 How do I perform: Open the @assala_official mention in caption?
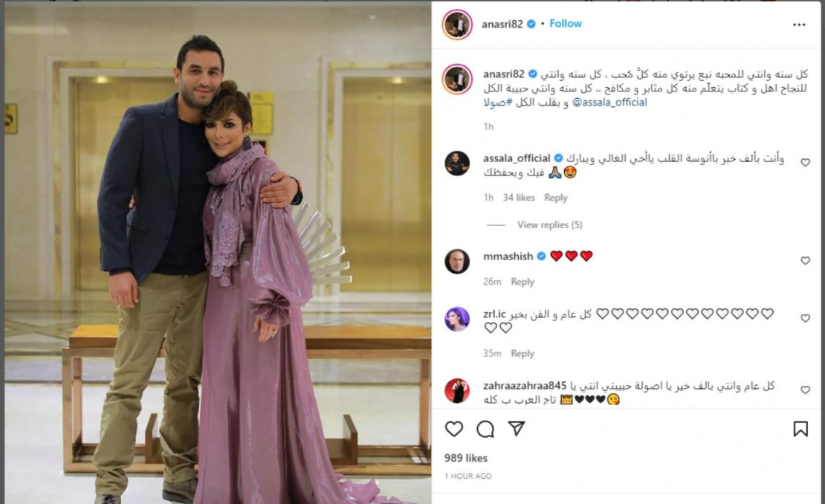point(609,103)
